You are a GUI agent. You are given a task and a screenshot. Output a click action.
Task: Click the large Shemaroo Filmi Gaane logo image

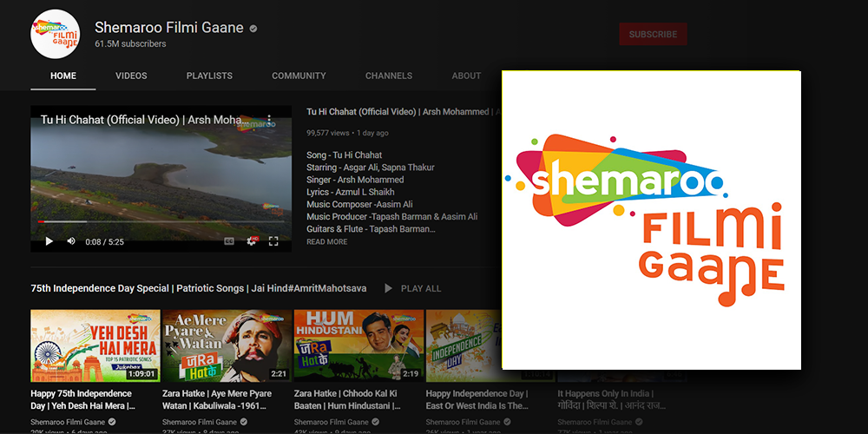(x=651, y=220)
